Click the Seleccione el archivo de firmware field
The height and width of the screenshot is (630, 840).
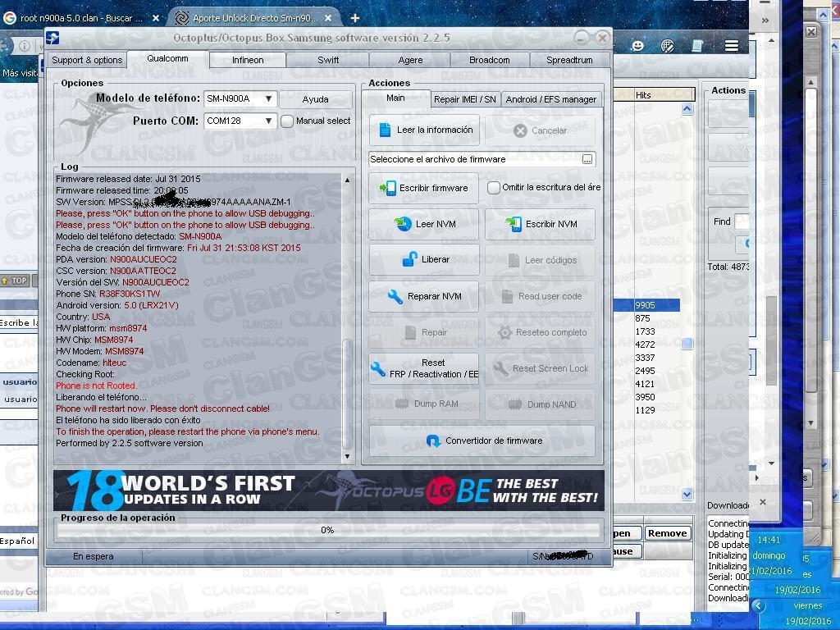click(475, 159)
